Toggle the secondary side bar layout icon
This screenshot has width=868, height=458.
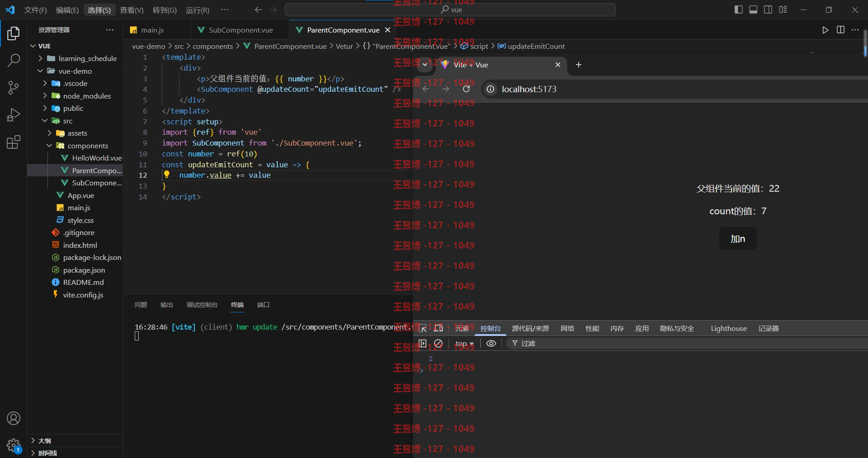point(768,9)
